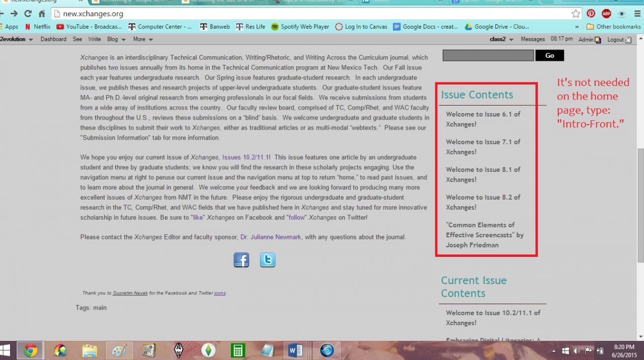Screen dimensions: 644x360
Task: Open Welcome to Issue 7.1 of Xchanges
Action: pos(483,147)
